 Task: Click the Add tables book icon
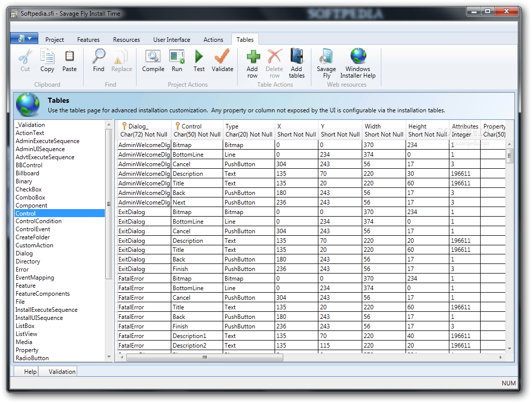tap(297, 56)
